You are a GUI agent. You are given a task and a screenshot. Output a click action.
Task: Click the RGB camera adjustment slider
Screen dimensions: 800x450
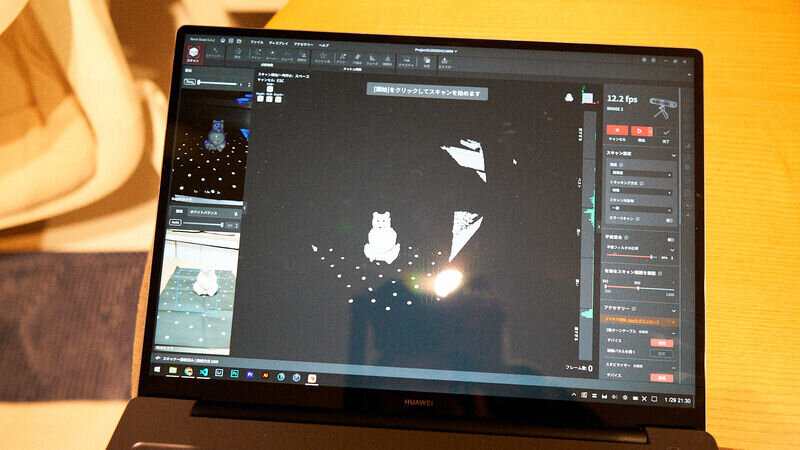point(204,223)
